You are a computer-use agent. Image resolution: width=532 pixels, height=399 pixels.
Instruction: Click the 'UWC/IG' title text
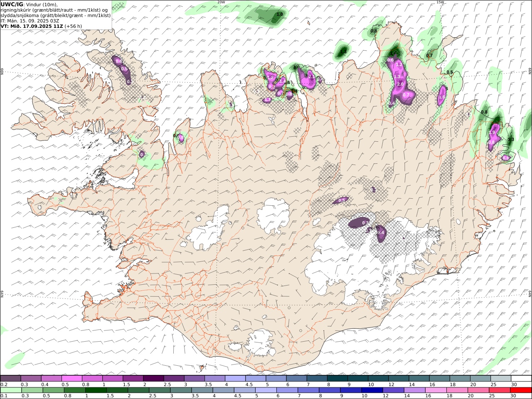point(12,4)
